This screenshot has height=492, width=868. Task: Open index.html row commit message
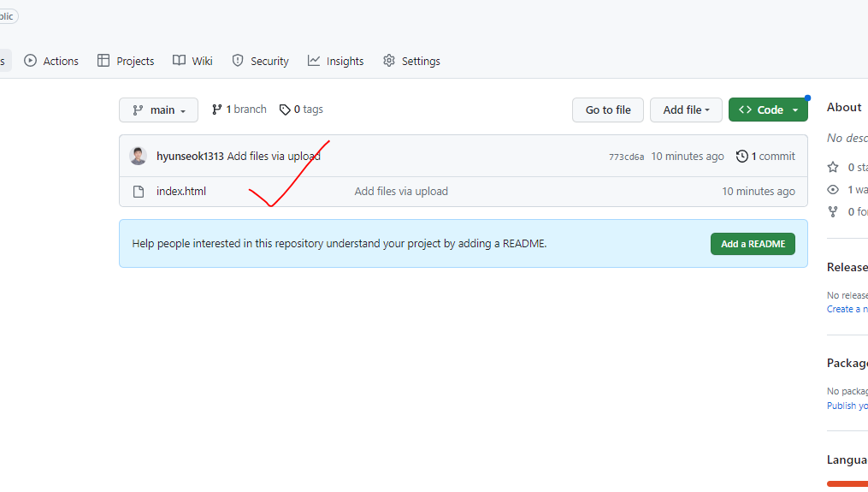[x=401, y=191]
